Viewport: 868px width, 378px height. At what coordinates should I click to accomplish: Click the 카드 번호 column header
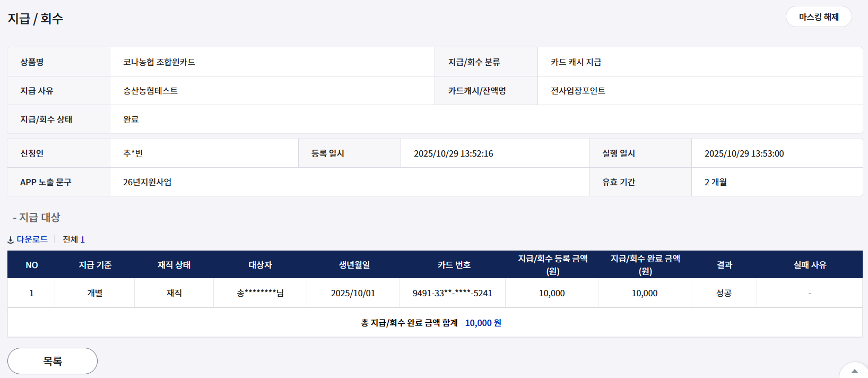[x=454, y=265]
